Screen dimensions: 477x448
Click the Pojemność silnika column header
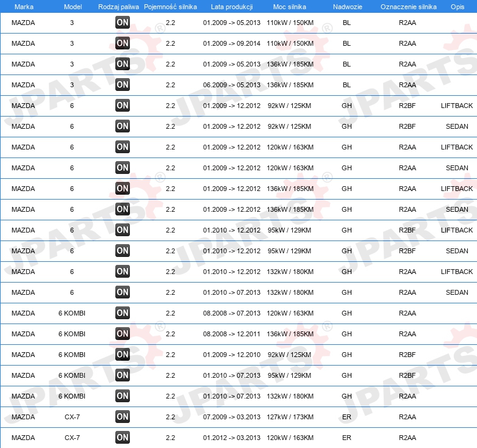tap(170, 7)
